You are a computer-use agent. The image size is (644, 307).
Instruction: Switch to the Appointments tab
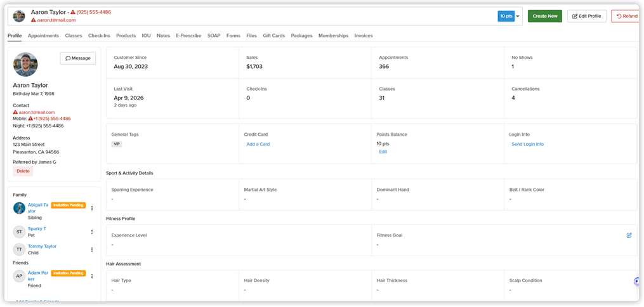(x=43, y=36)
